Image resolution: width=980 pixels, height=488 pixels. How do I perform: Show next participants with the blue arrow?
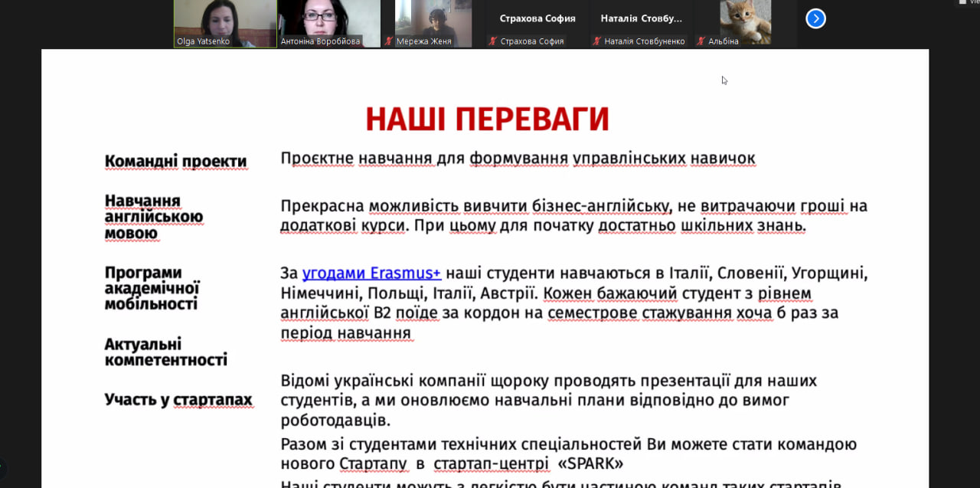click(x=815, y=18)
